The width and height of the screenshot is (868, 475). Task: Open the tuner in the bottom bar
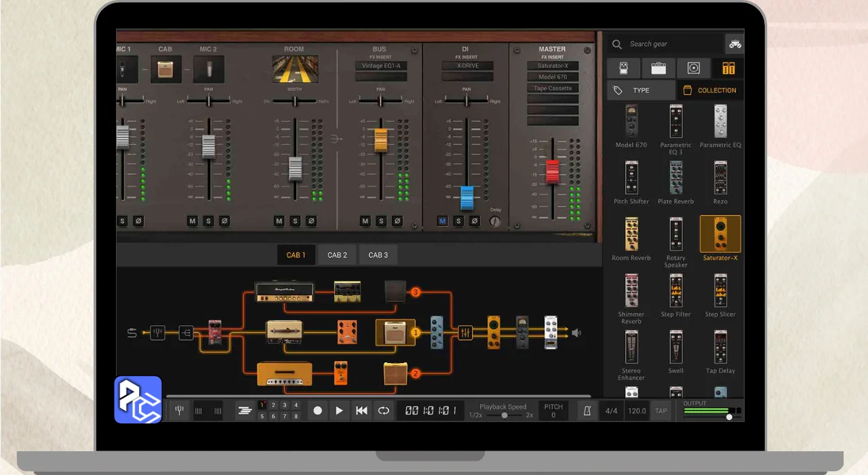tap(179, 411)
